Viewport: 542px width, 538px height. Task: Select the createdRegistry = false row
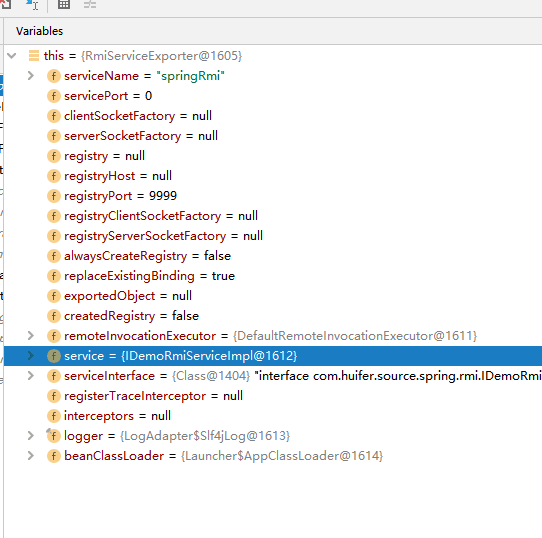pos(273,316)
